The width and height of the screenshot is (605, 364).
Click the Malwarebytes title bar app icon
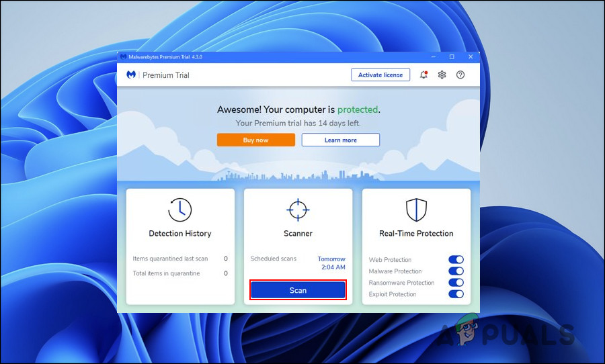[x=124, y=56]
